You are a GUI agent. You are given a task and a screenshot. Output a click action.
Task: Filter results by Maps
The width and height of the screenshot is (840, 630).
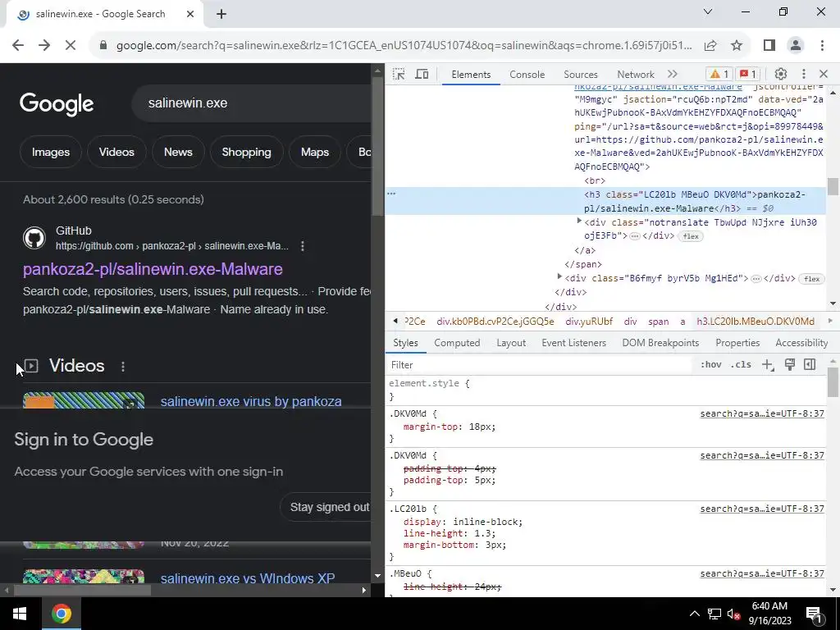(x=315, y=152)
